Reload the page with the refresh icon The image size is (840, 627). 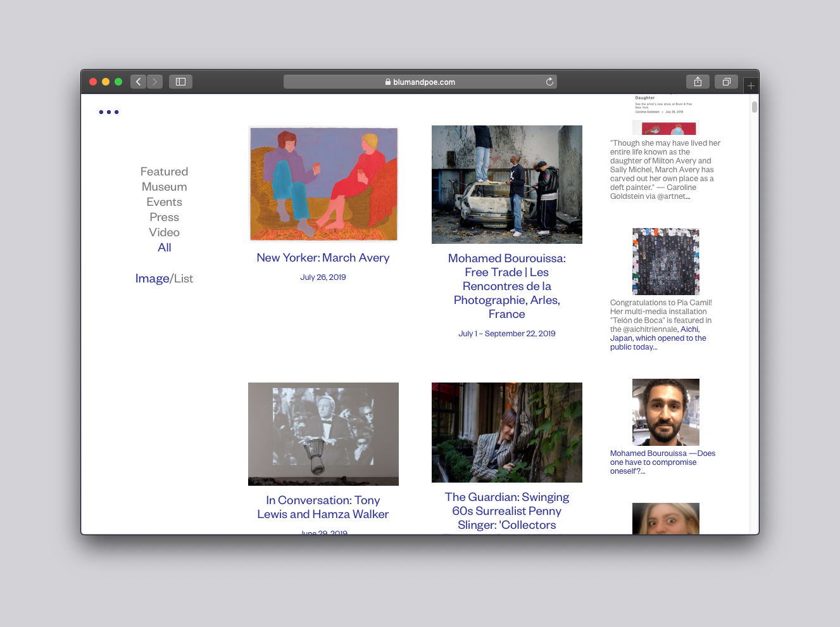pyautogui.click(x=549, y=82)
